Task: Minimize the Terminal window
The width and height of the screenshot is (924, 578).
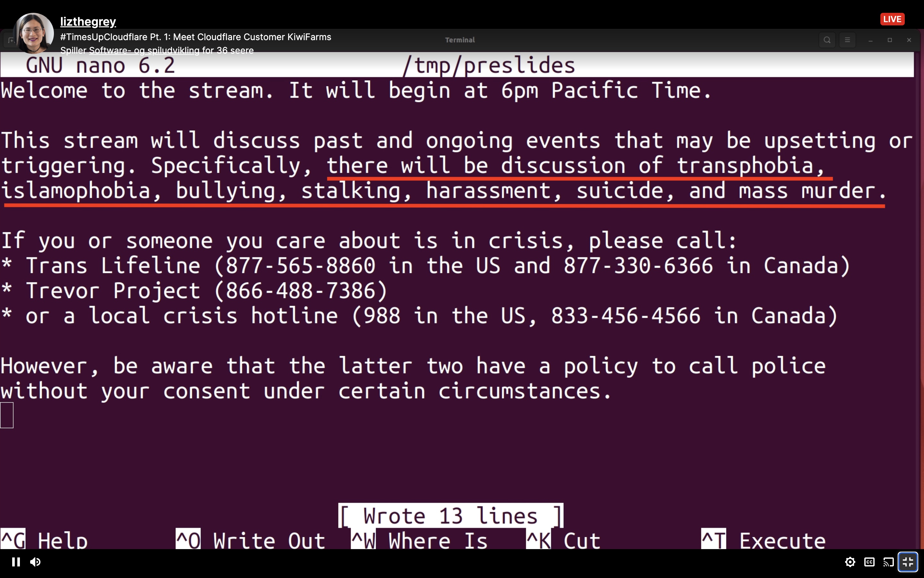Action: click(870, 40)
